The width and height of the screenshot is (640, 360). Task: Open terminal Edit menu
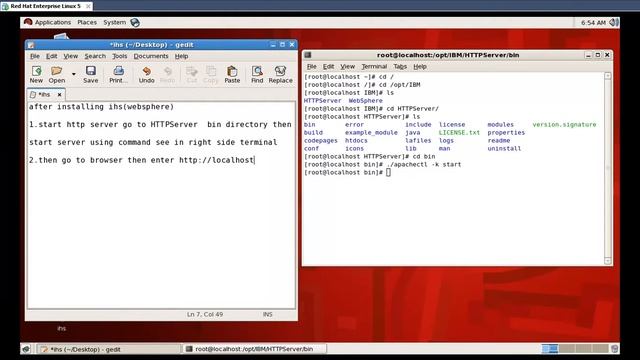coord(329,66)
